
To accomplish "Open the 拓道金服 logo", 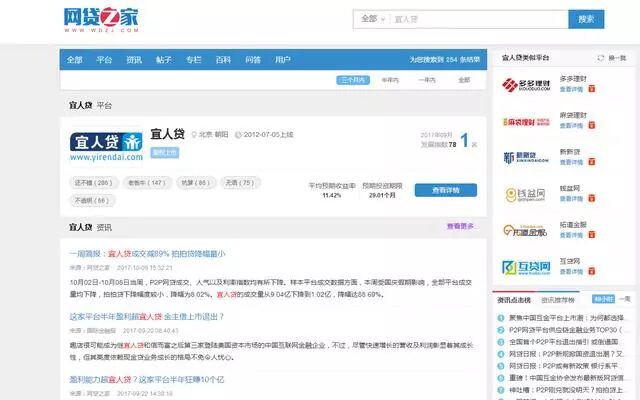I will (526, 231).
